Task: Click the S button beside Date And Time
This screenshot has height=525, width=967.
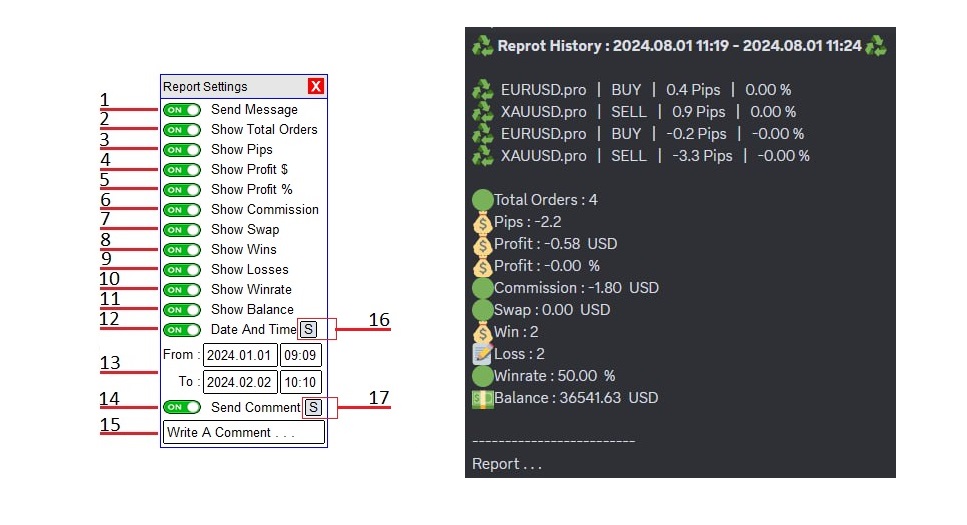Action: coord(308,329)
